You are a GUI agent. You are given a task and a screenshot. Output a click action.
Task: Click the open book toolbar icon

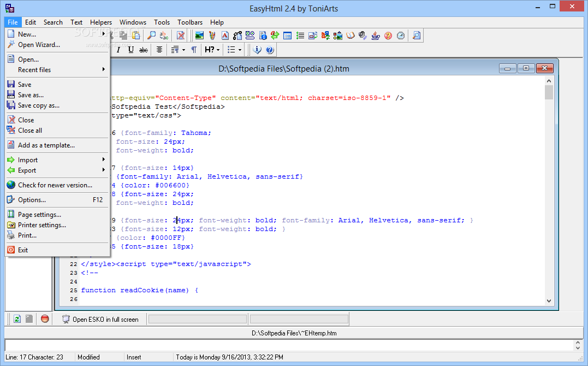351,36
